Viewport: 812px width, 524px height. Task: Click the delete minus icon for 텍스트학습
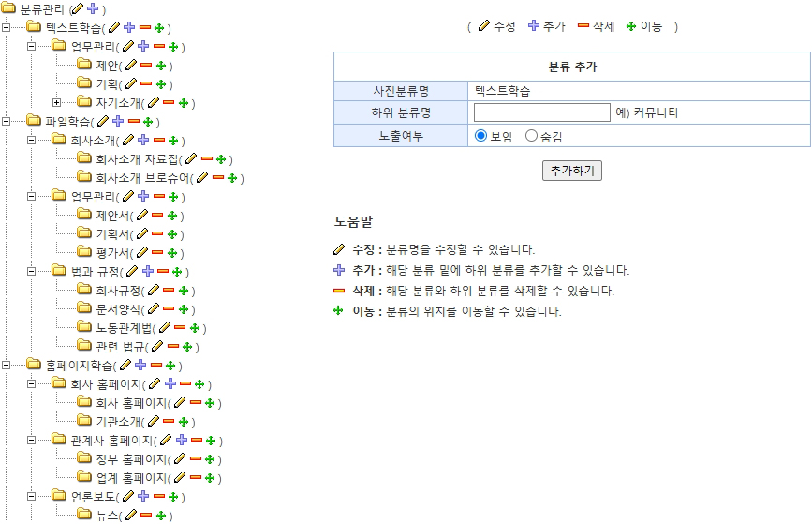point(145,27)
